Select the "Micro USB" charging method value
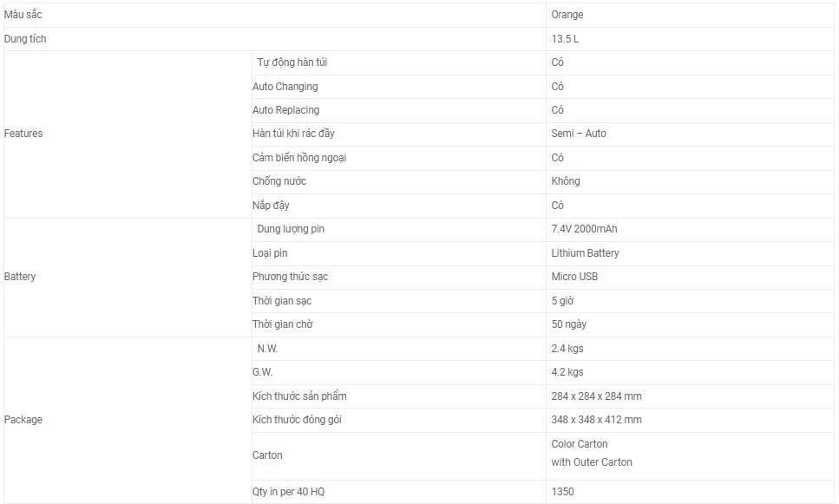This screenshot has height=504, width=839. 574,277
